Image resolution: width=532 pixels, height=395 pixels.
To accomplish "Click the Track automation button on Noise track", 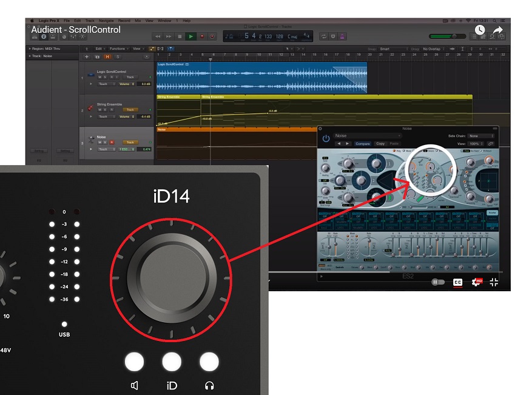I will (130, 143).
